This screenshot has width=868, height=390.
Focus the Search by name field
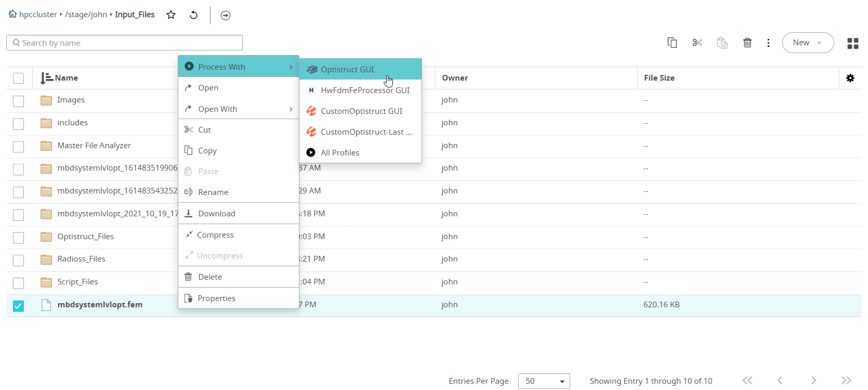(x=124, y=43)
